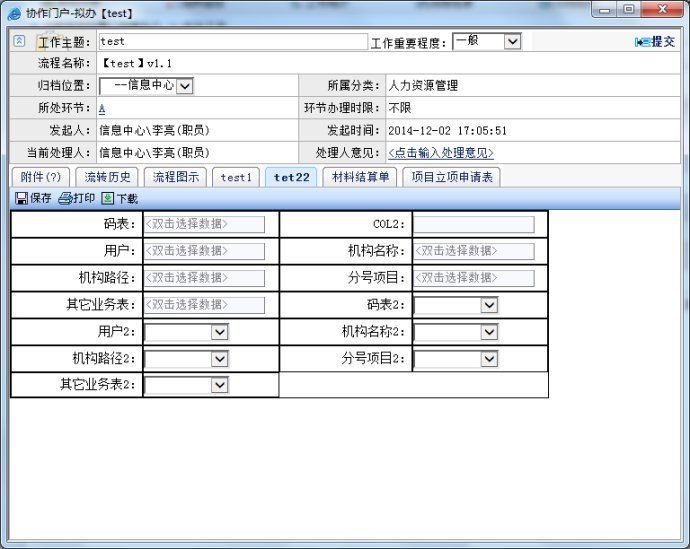Expand the 机构路径2 dropdown
Viewport: 690px width, 549px height.
[187, 359]
